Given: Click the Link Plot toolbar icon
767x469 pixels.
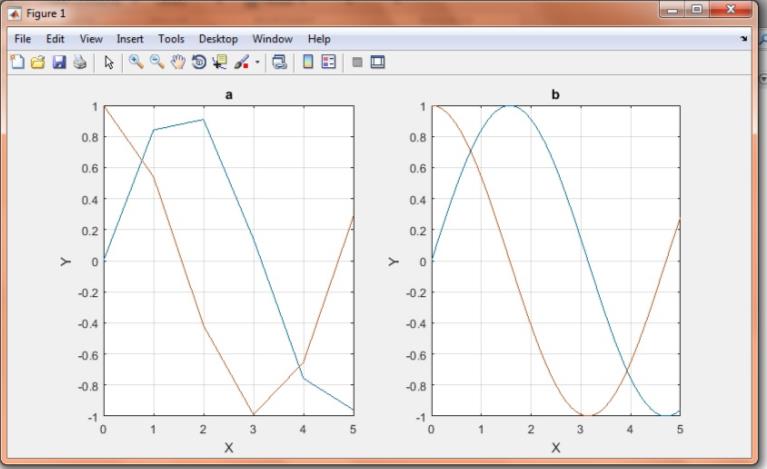Looking at the screenshot, I should pyautogui.click(x=279, y=62).
